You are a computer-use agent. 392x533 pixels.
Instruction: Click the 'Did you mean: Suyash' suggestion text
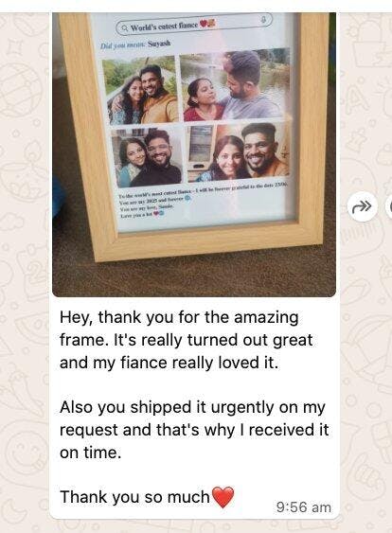click(135, 44)
